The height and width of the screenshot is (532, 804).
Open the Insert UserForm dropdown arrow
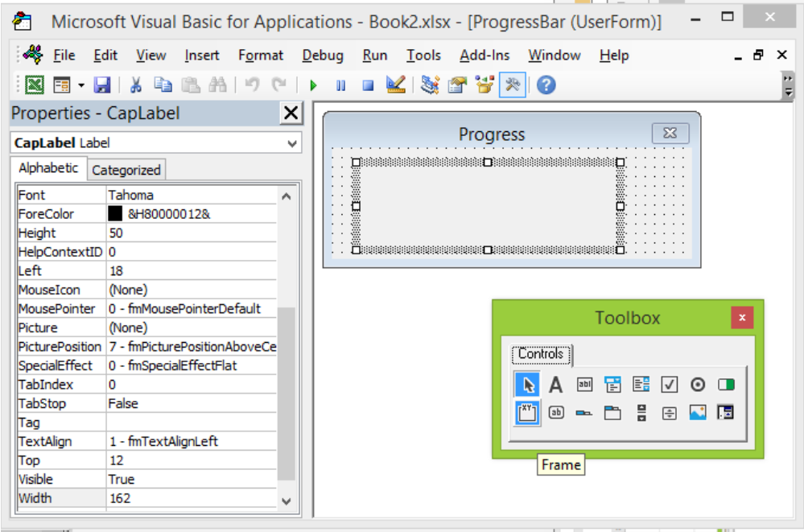81,85
